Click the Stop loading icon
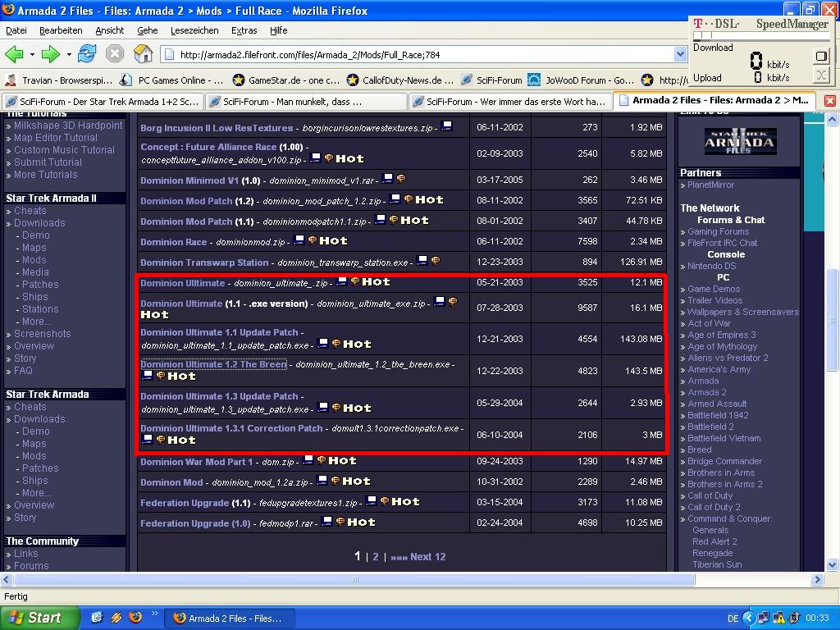 point(115,54)
